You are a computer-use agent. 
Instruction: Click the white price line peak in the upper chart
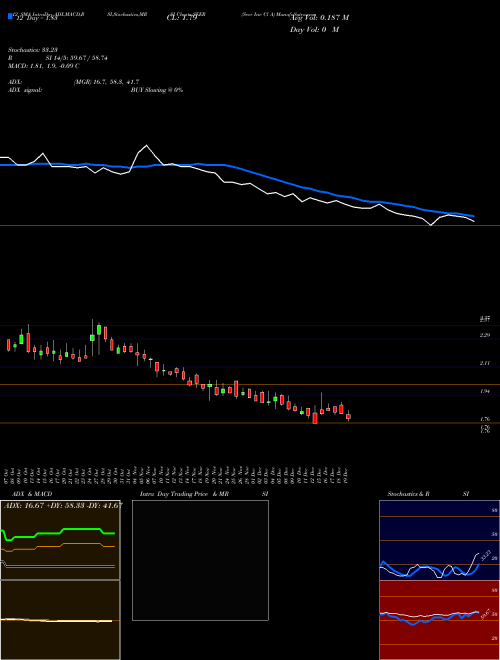click(146, 146)
